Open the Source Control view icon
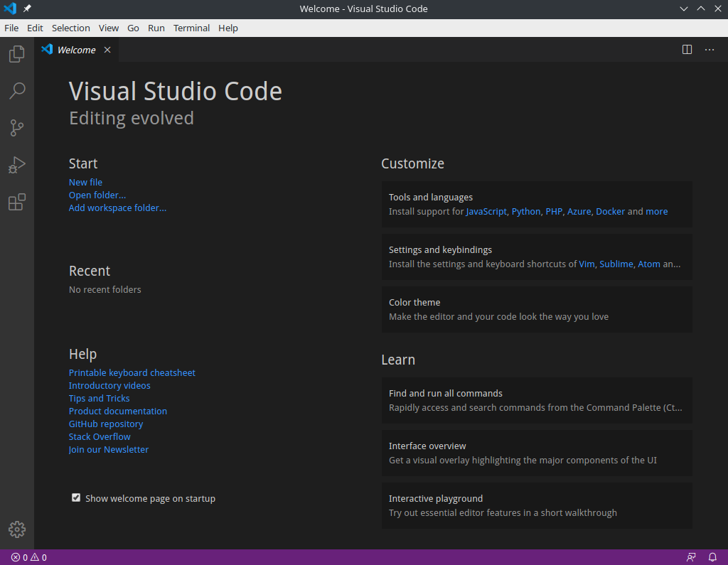 tap(17, 128)
